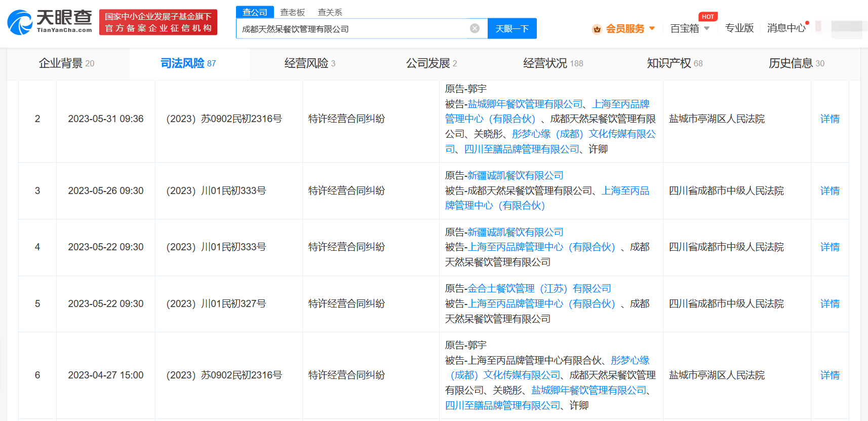
Task: Click 特许经营合同纠纷 in row 4
Action: (347, 247)
